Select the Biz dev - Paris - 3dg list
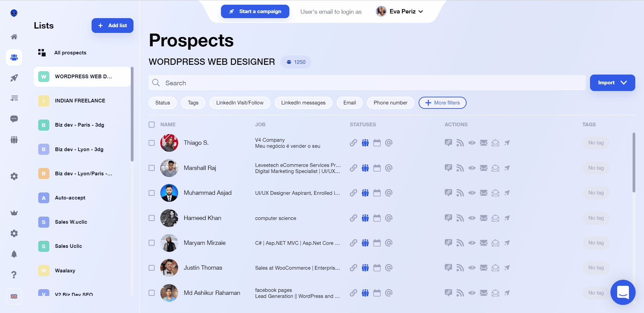The image size is (644, 313). click(x=82, y=125)
